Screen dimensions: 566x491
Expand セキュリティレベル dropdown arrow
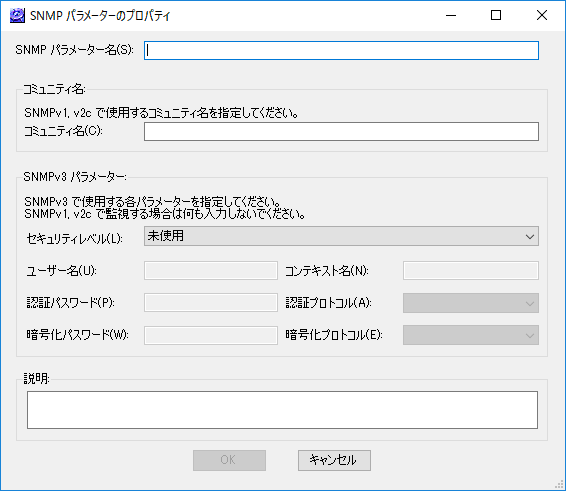tap(530, 236)
